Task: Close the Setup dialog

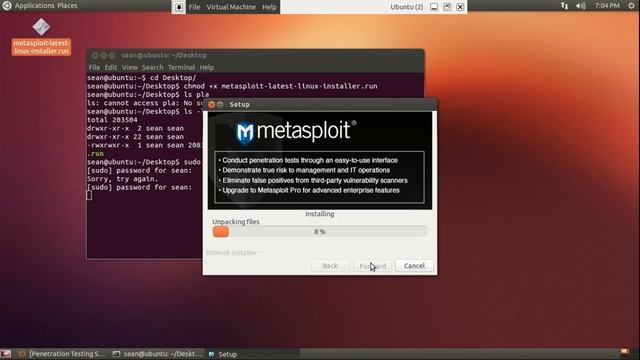Action: (211, 104)
